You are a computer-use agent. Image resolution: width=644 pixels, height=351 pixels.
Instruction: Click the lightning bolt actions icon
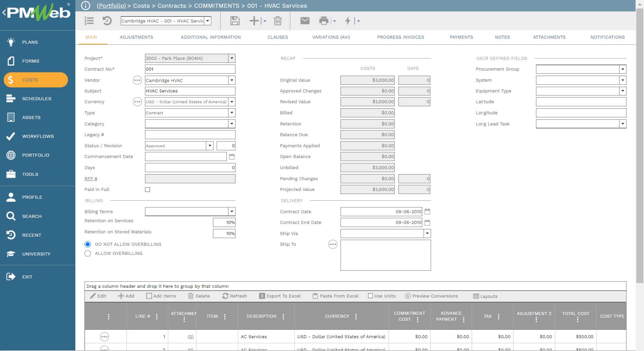tap(348, 21)
